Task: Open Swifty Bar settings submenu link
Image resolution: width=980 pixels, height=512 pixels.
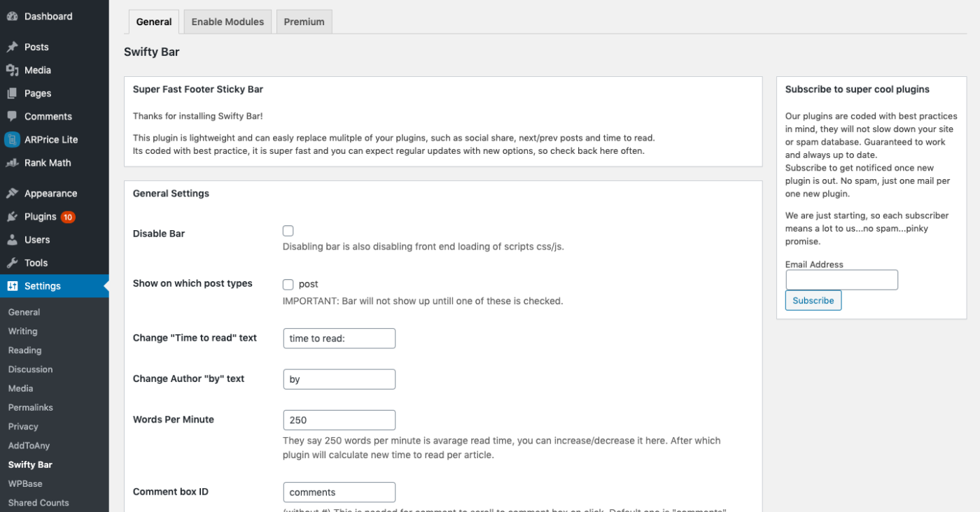Action: pyautogui.click(x=30, y=464)
